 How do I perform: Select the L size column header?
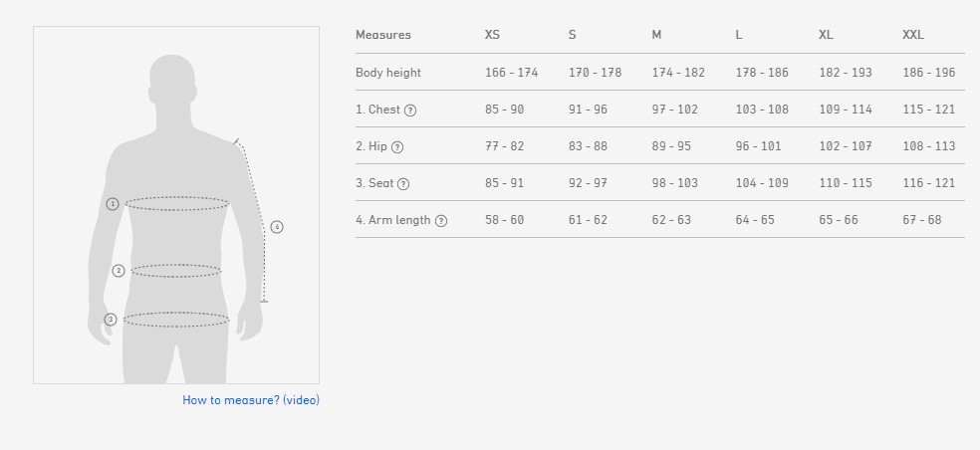[x=739, y=35]
